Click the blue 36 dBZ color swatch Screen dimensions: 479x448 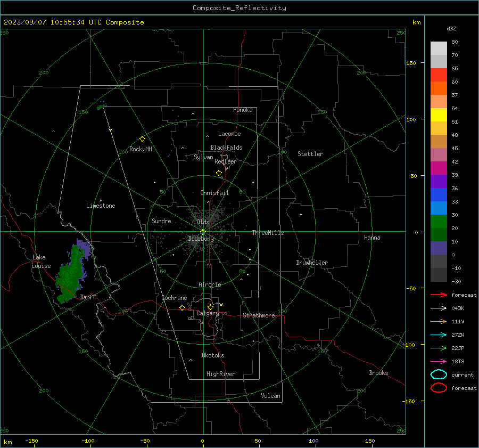click(439, 195)
